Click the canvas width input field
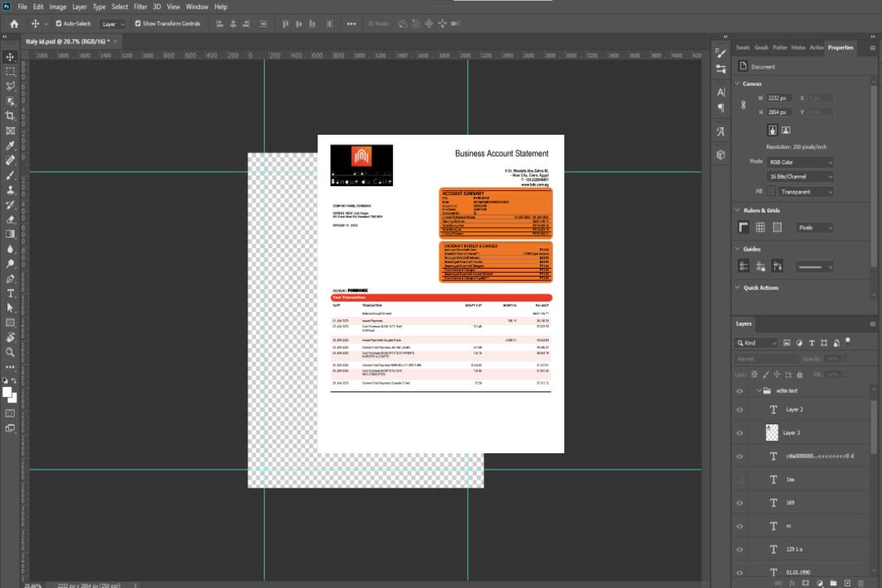Image resolution: width=882 pixels, height=588 pixels. [778, 98]
